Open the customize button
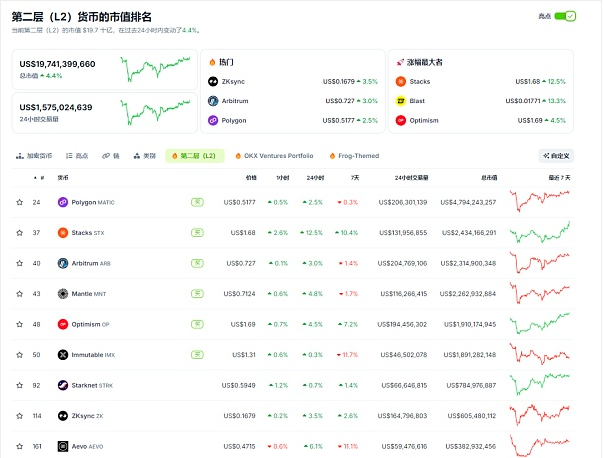This screenshot has height=458, width=604. click(556, 156)
